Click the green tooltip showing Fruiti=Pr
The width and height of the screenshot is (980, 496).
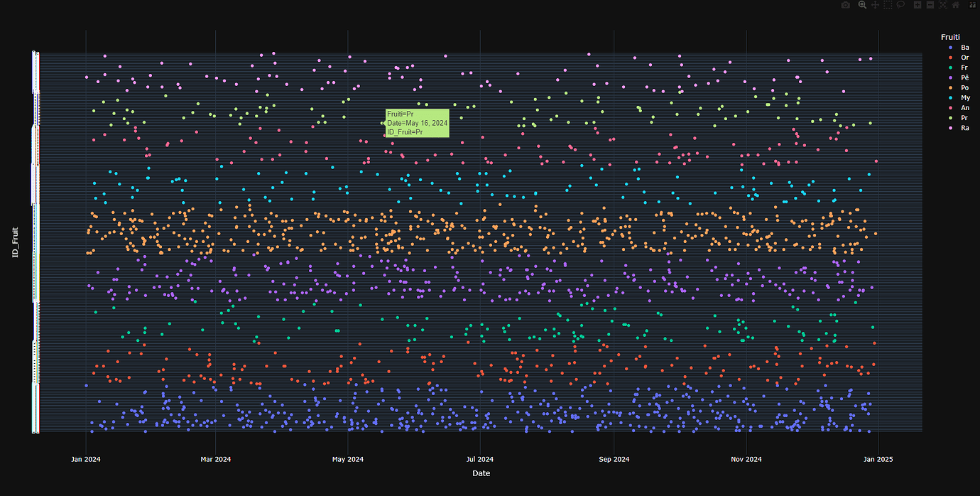click(418, 122)
